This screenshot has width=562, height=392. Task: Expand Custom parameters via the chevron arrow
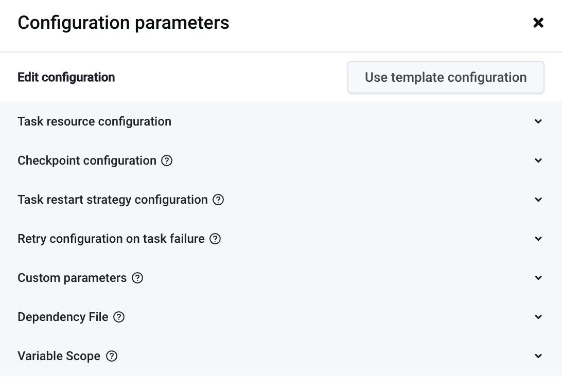pyautogui.click(x=538, y=278)
